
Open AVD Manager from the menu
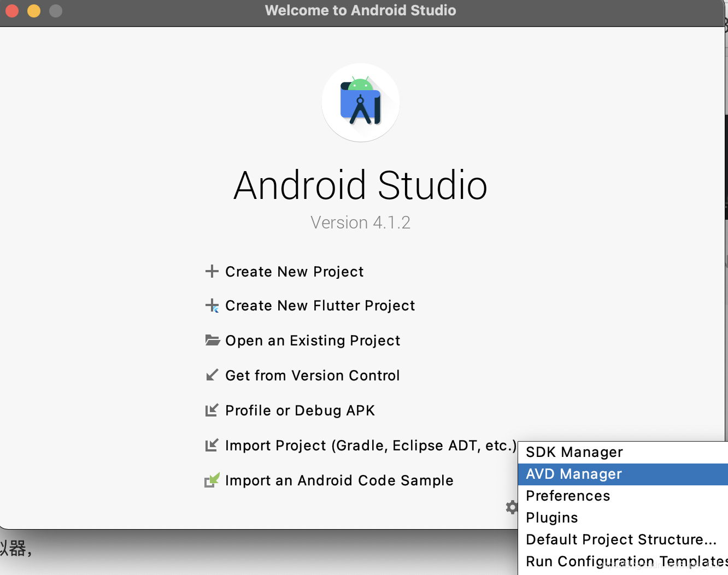click(x=623, y=474)
